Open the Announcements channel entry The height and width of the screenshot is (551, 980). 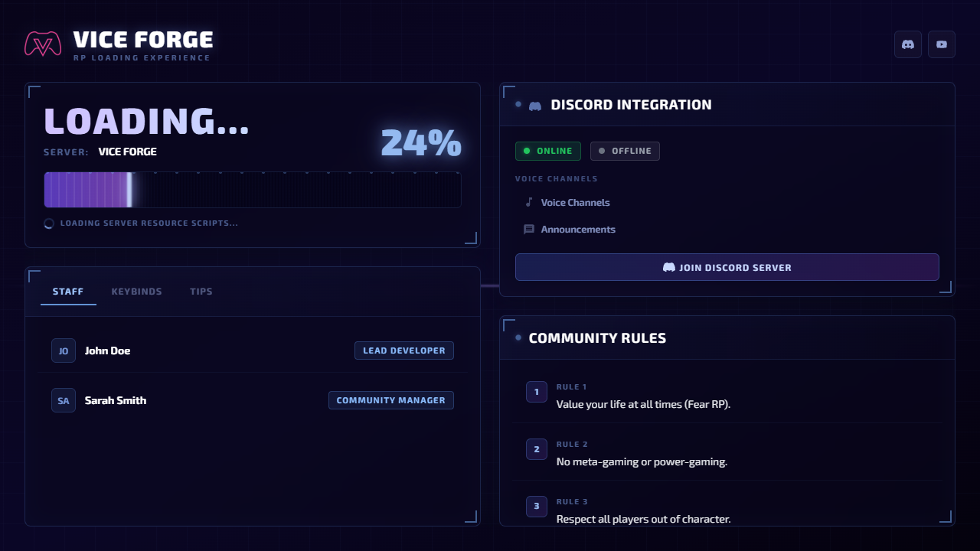click(x=727, y=230)
